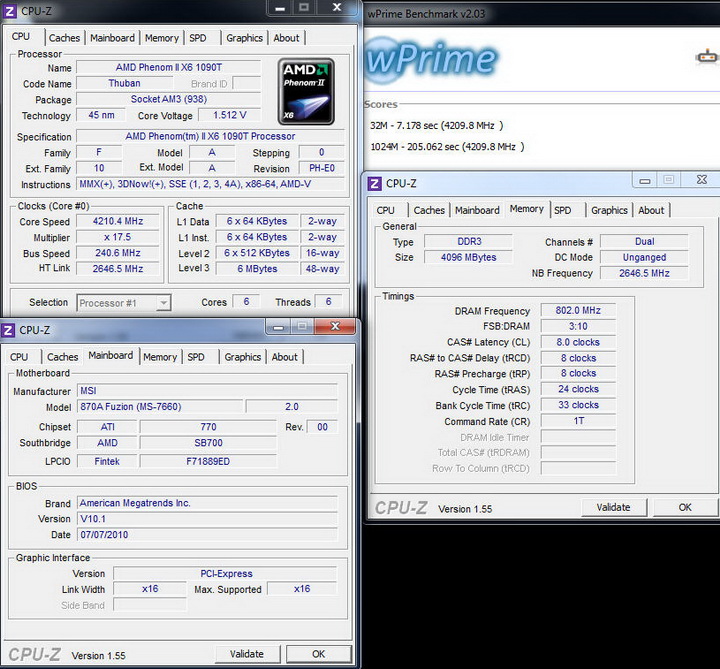Click the Bus Speed value 240.6 MHz
This screenshot has width=720, height=669.
coord(118,253)
